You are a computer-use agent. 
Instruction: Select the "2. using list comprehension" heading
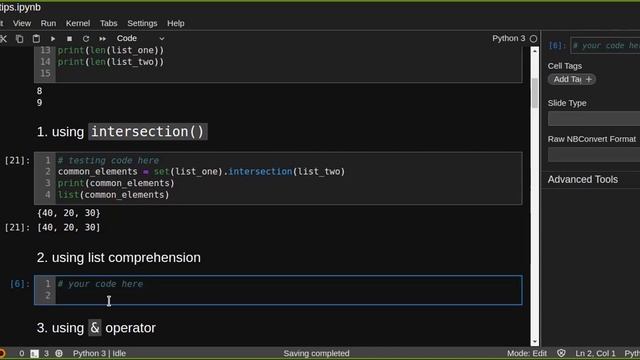click(119, 258)
